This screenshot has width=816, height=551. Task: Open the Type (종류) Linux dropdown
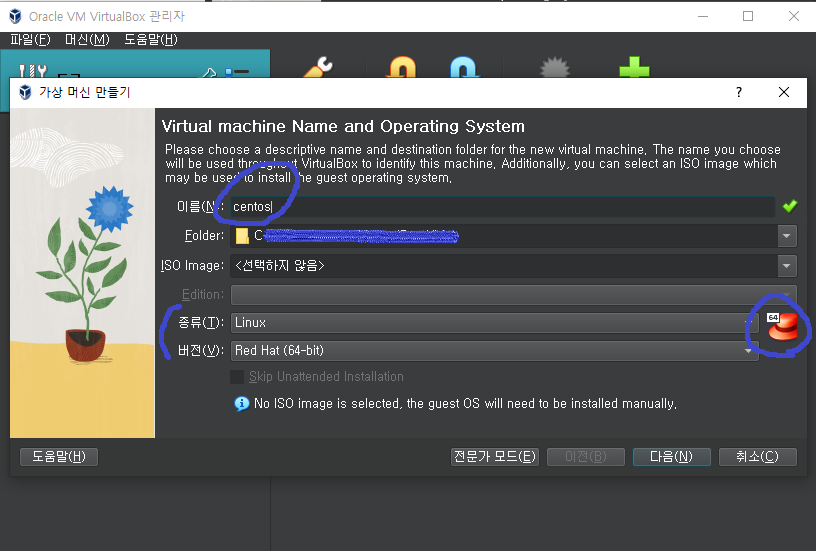494,323
